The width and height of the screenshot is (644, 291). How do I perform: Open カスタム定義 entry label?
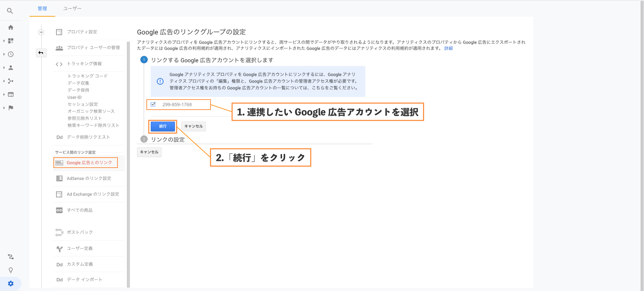pyautogui.click(x=80, y=264)
